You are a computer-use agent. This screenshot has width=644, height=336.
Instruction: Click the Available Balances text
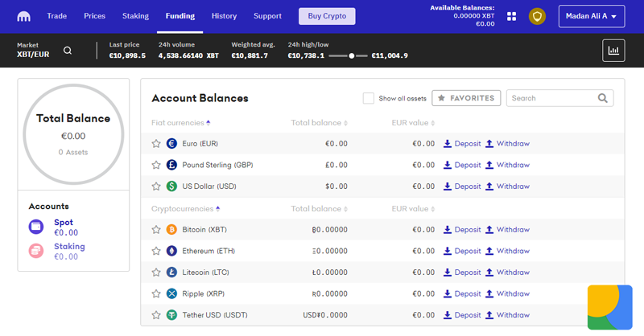pos(462,8)
